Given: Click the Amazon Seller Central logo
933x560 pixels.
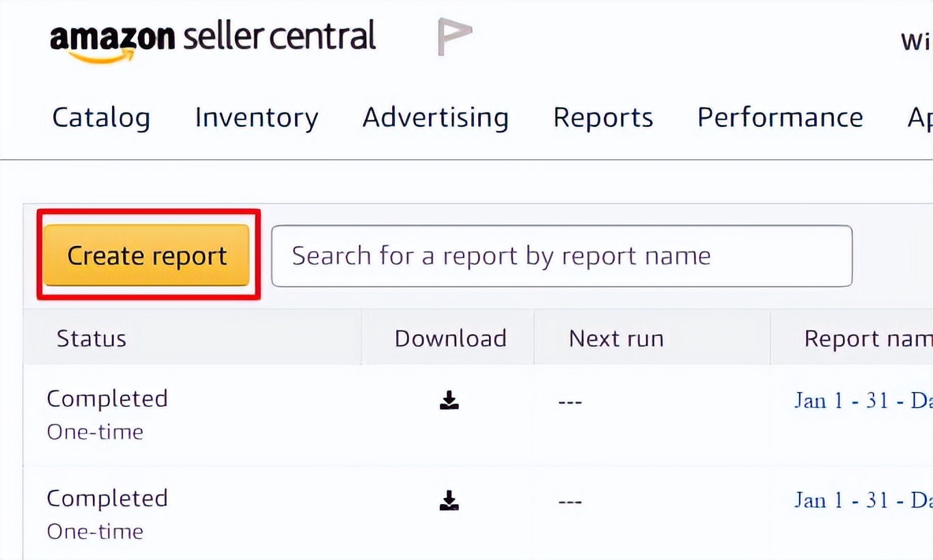Looking at the screenshot, I should click(212, 38).
